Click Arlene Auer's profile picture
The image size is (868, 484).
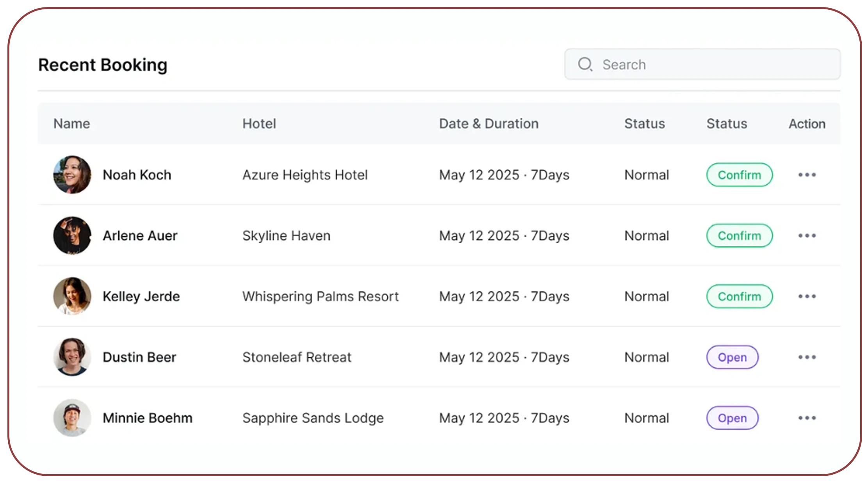(72, 235)
